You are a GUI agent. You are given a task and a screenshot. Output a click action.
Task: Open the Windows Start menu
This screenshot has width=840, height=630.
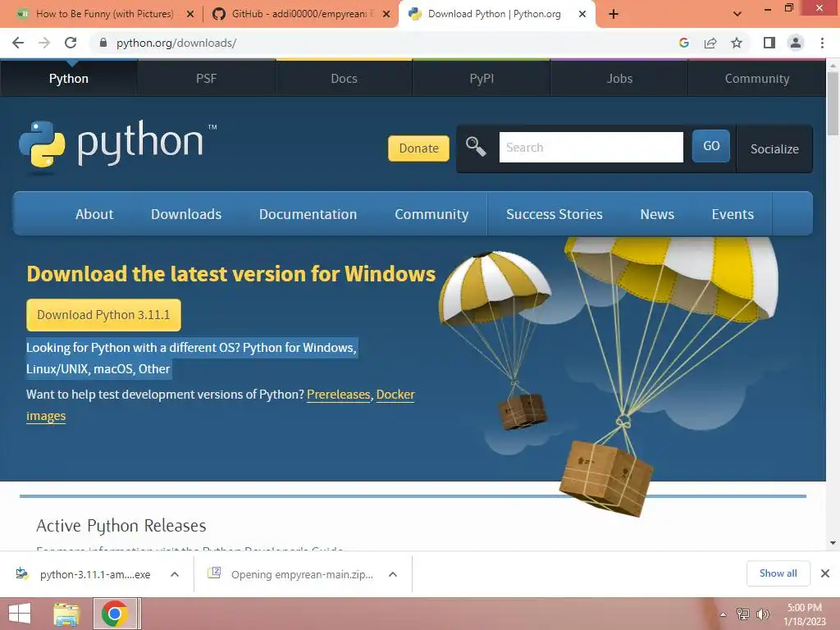pos(20,614)
